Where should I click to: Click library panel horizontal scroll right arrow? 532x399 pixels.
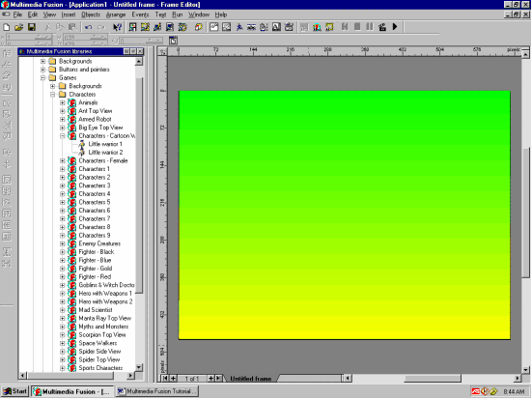tap(130, 376)
